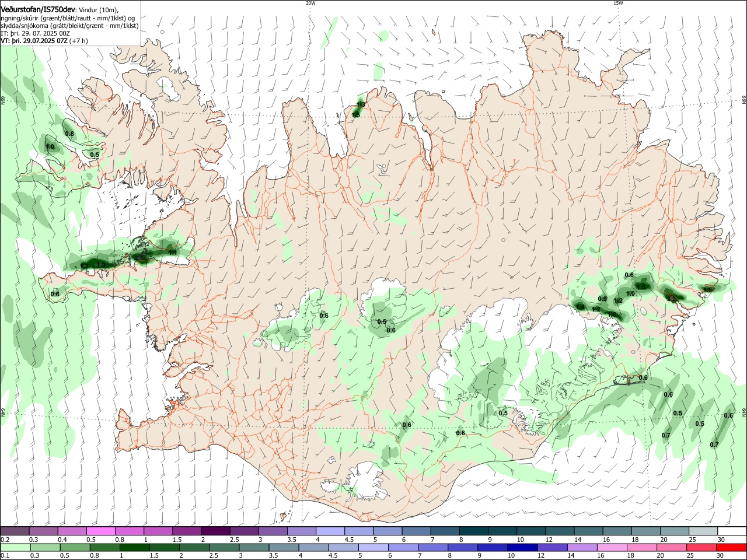
Task: Pick the lower-scale green swatch between 0.3 and 0.5
Action: pos(44,547)
